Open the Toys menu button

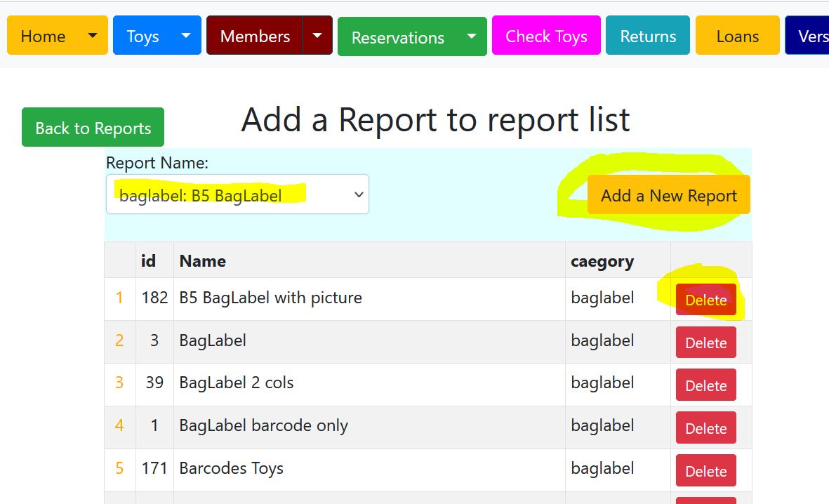coord(143,36)
